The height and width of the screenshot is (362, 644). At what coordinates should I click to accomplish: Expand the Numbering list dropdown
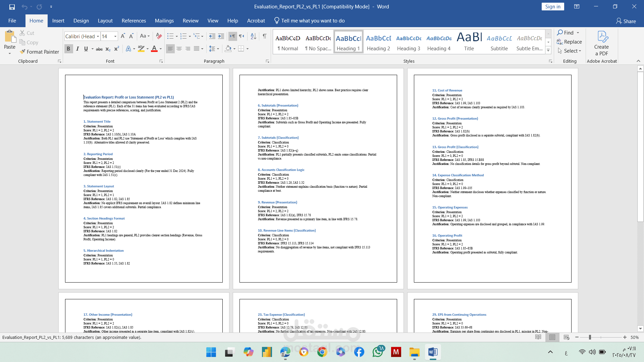point(190,36)
